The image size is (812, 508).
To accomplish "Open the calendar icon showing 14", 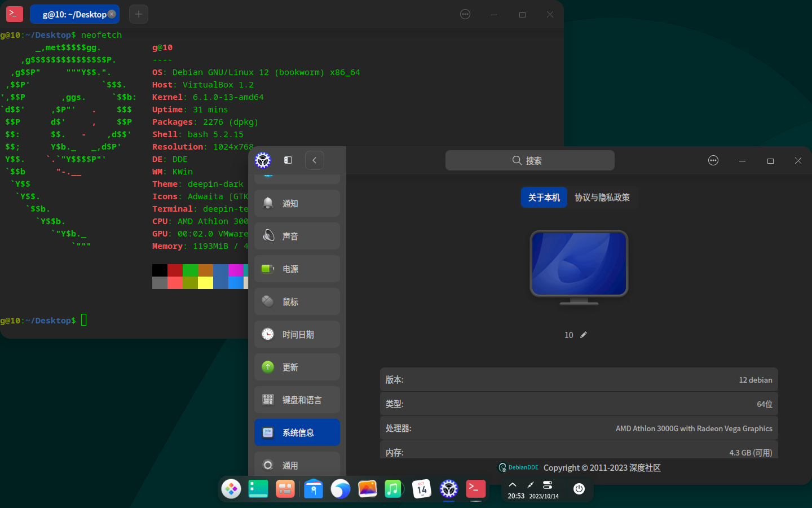I will click(x=421, y=489).
